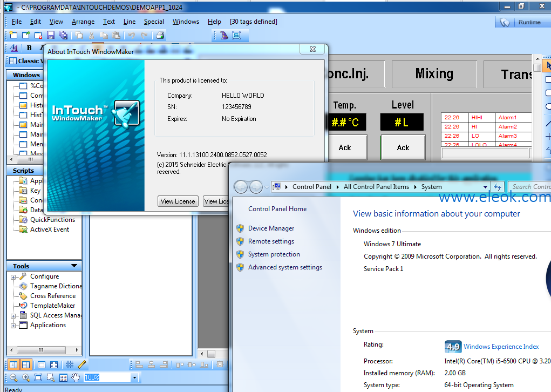This screenshot has height=392, width=551.
Task: Open the Control Panel address bar dropdown
Action: pos(485,187)
